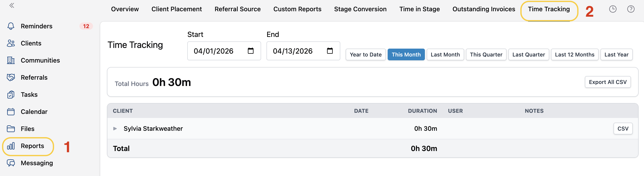Open help with the question mark icon
The image size is (644, 176).
(x=630, y=9)
